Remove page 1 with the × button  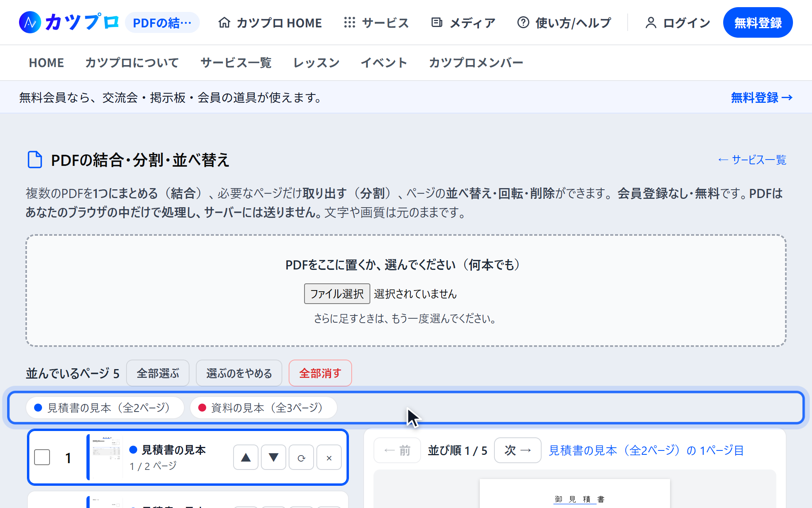329,458
